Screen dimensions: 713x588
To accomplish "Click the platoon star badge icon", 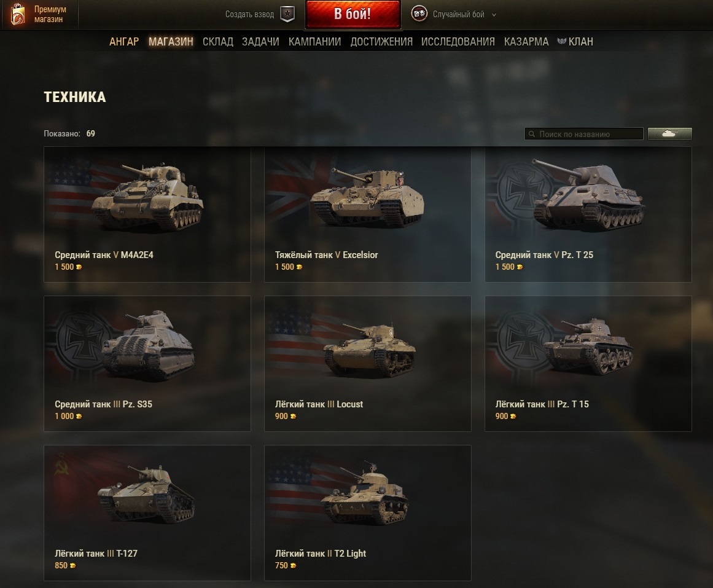I will point(287,14).
